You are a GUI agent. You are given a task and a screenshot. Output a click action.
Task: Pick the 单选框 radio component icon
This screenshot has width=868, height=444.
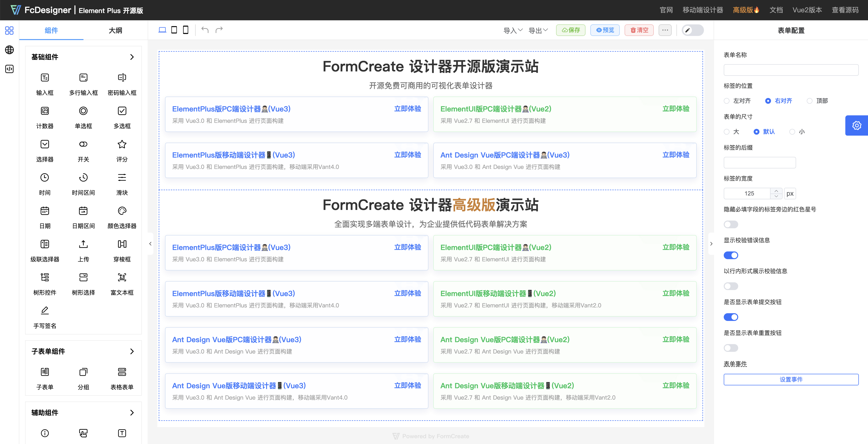[83, 111]
